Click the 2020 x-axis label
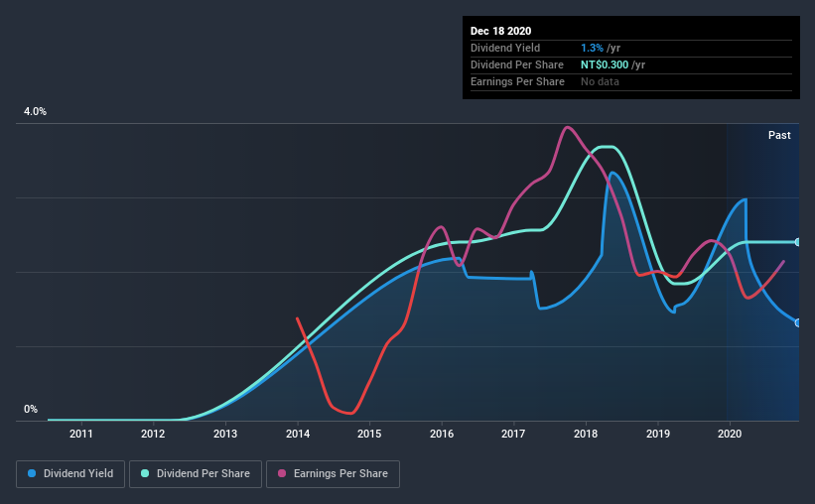This screenshot has width=815, height=504. coord(730,434)
